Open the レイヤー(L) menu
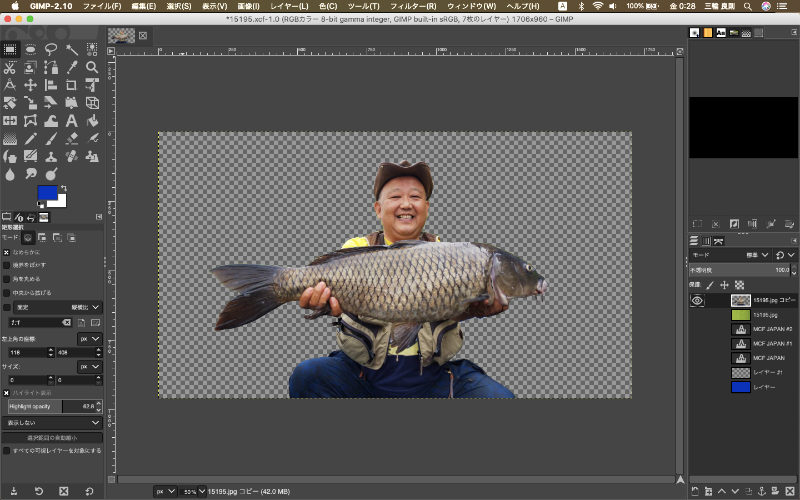The width and height of the screenshot is (800, 500). pos(289,6)
